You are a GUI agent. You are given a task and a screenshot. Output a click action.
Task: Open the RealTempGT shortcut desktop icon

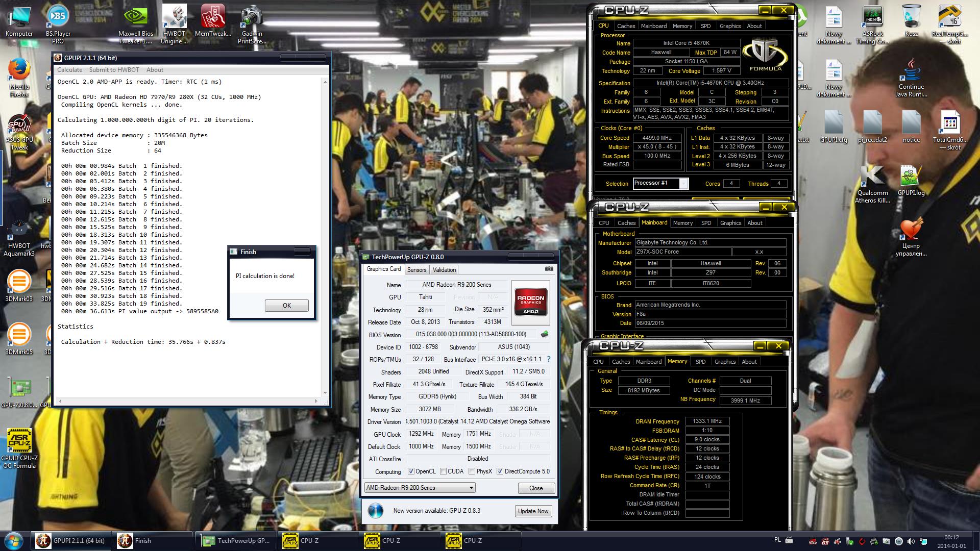click(950, 24)
